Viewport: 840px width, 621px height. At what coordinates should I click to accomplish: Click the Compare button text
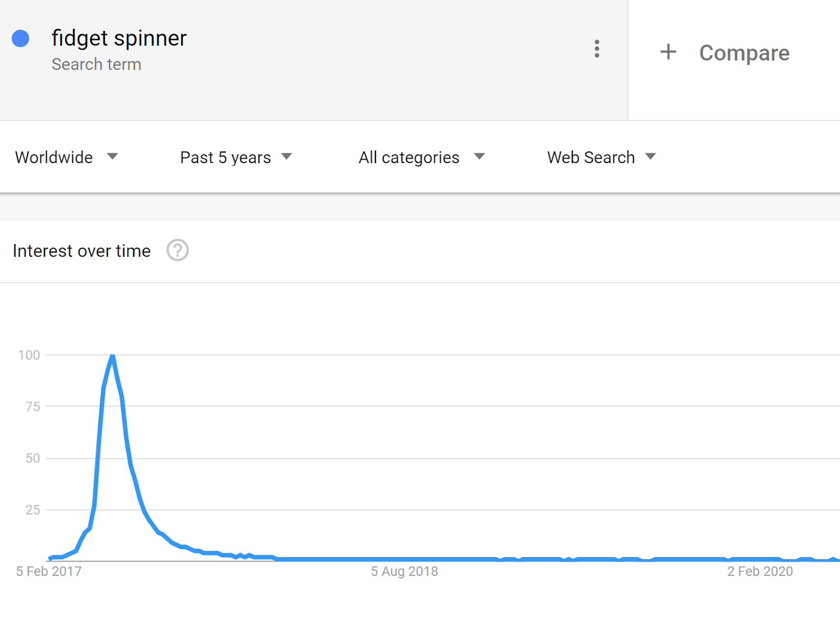tap(744, 53)
